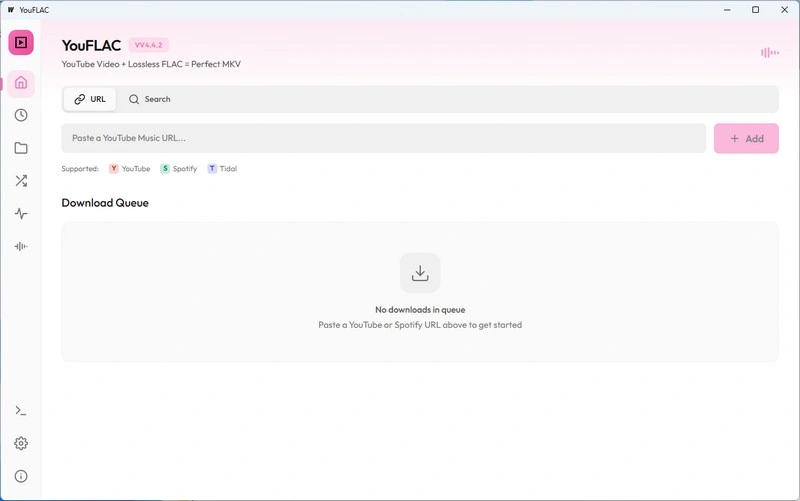Click the YouFLAC heading title
Screen dimensions: 800x501
[91, 45]
